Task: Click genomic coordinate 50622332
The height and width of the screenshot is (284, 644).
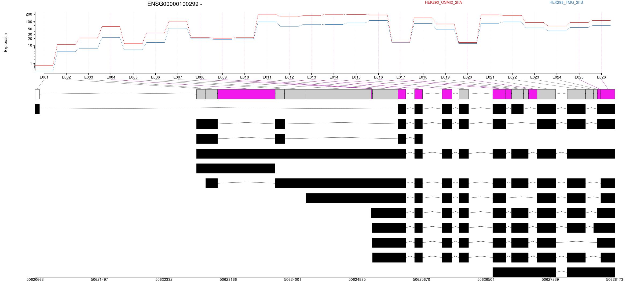Action: pyautogui.click(x=164, y=279)
